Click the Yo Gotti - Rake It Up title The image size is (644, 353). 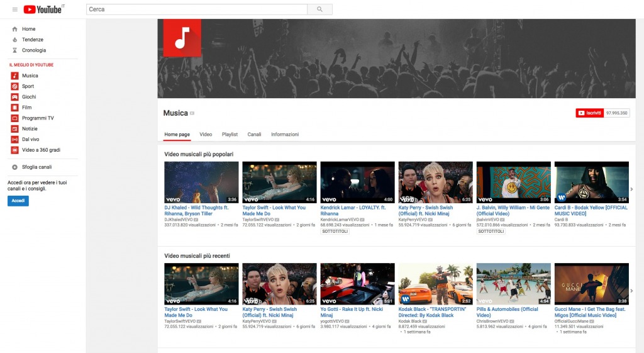tap(352, 312)
